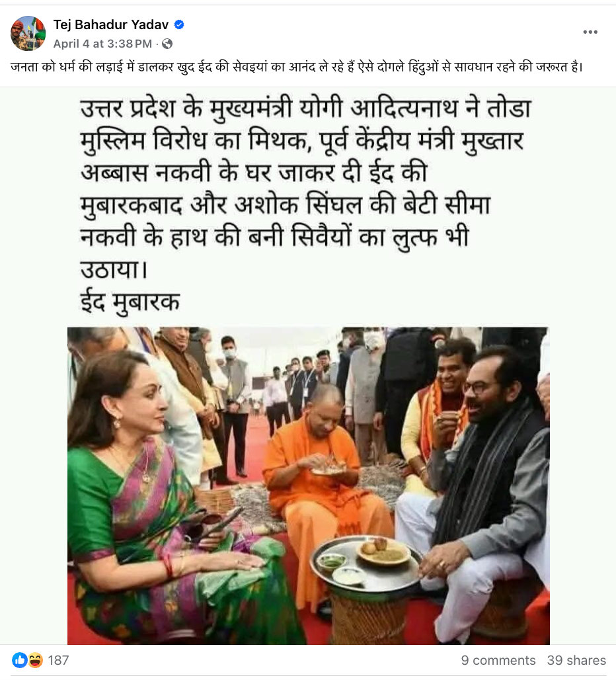Show who reacted via 187 count
The width and height of the screenshot is (616, 680).
click(x=58, y=660)
